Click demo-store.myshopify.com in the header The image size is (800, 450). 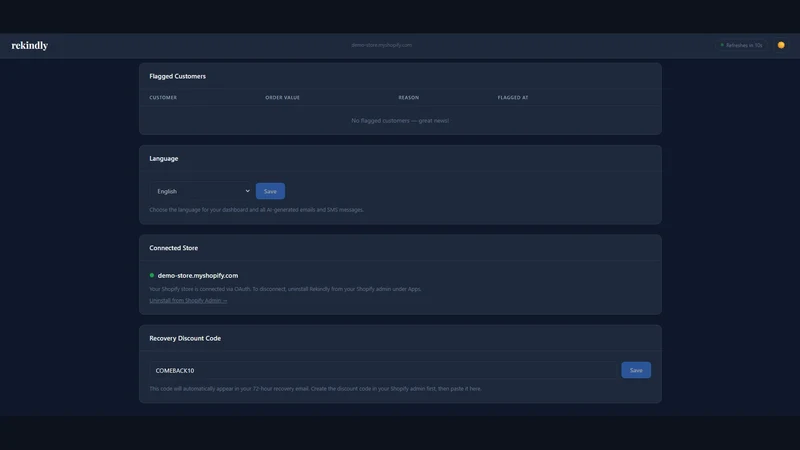(382, 45)
